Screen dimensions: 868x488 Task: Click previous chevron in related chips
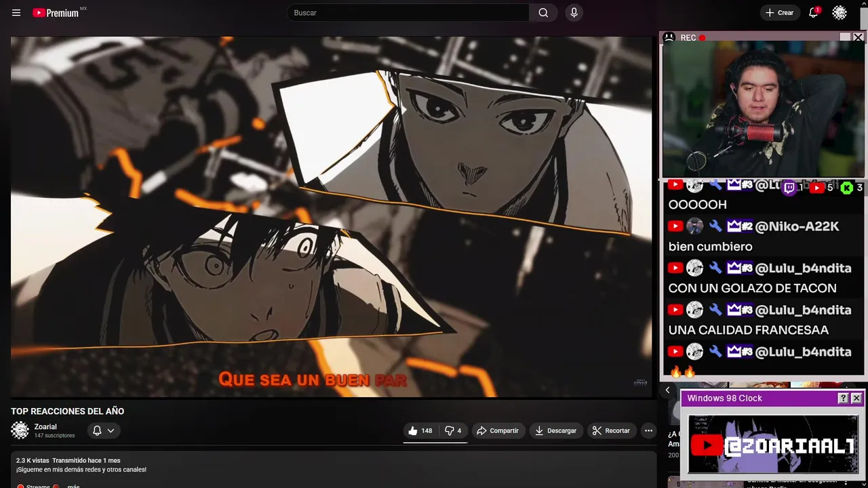click(x=667, y=390)
